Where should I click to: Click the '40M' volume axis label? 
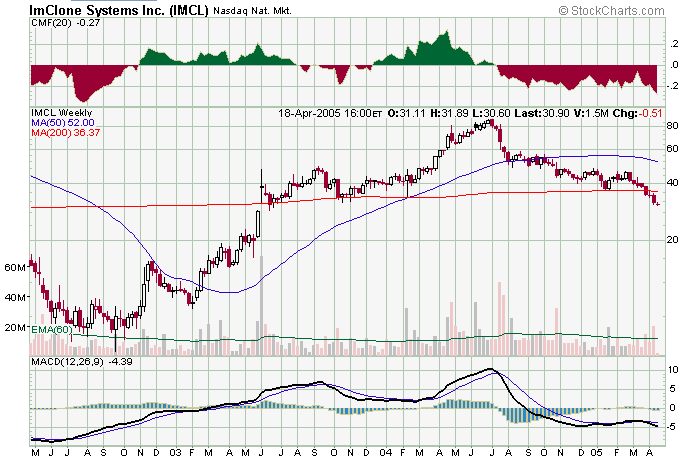point(15,298)
